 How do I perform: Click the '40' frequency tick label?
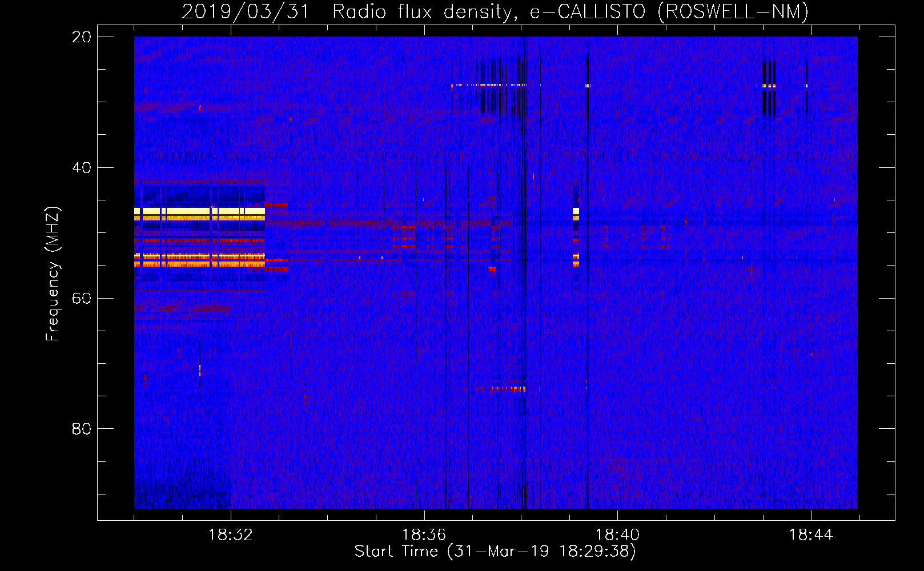82,168
